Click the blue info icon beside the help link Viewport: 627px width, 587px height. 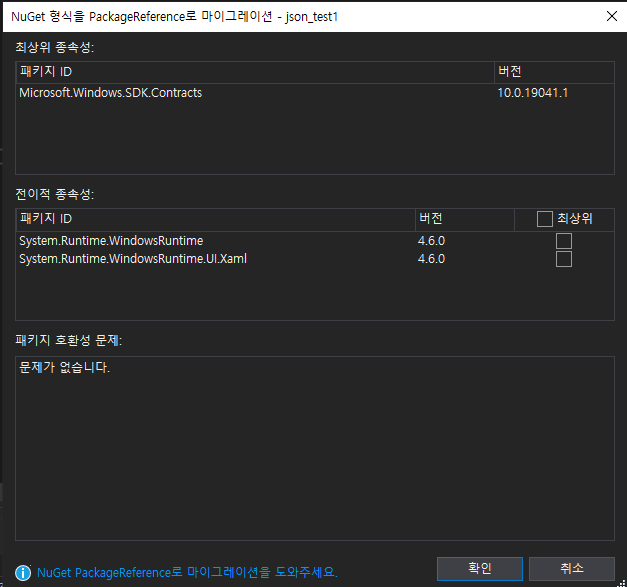pos(23,573)
